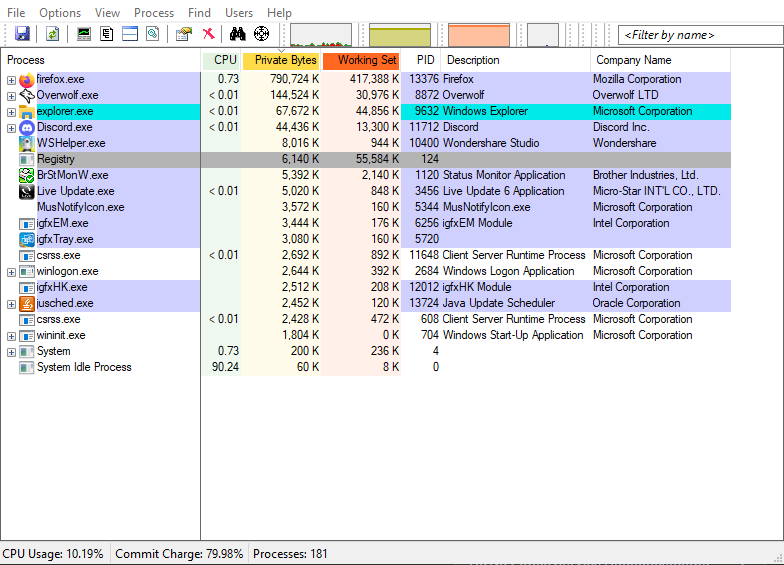Select csrss.exe with PID 608
Image resolution: width=784 pixels, height=565 pixels.
[x=366, y=319]
